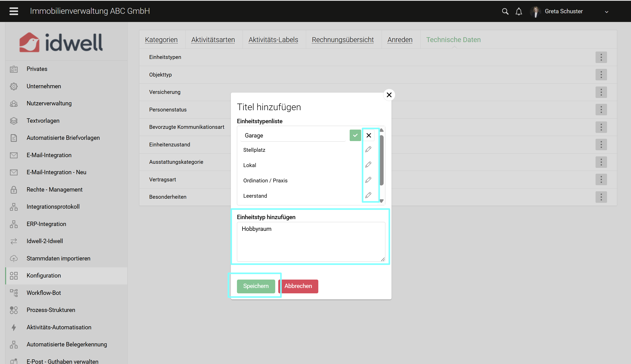This screenshot has width=631, height=364.
Task: Open Workflow-Bot in the sidebar
Action: [44, 293]
